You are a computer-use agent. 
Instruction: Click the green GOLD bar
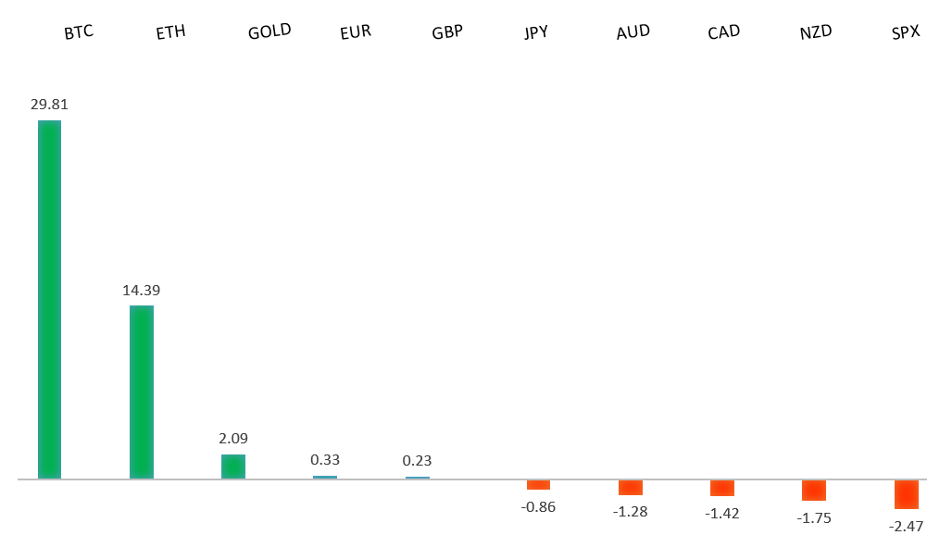(233, 467)
